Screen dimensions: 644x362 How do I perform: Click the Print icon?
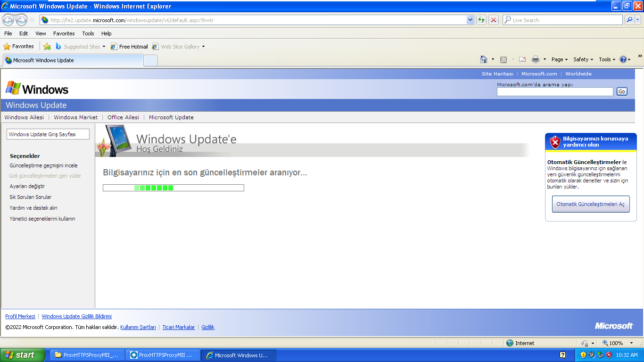[536, 59]
